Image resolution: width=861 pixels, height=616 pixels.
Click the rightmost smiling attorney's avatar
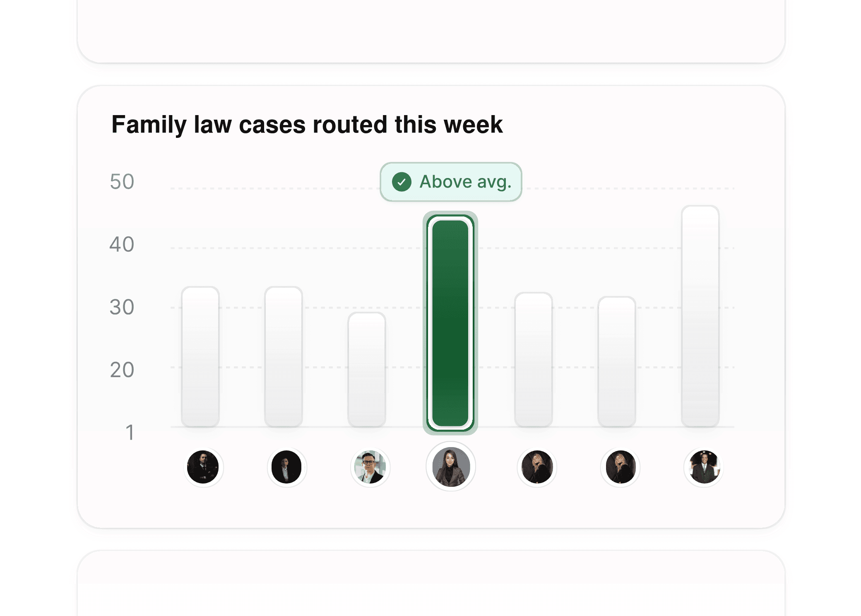tap(704, 466)
